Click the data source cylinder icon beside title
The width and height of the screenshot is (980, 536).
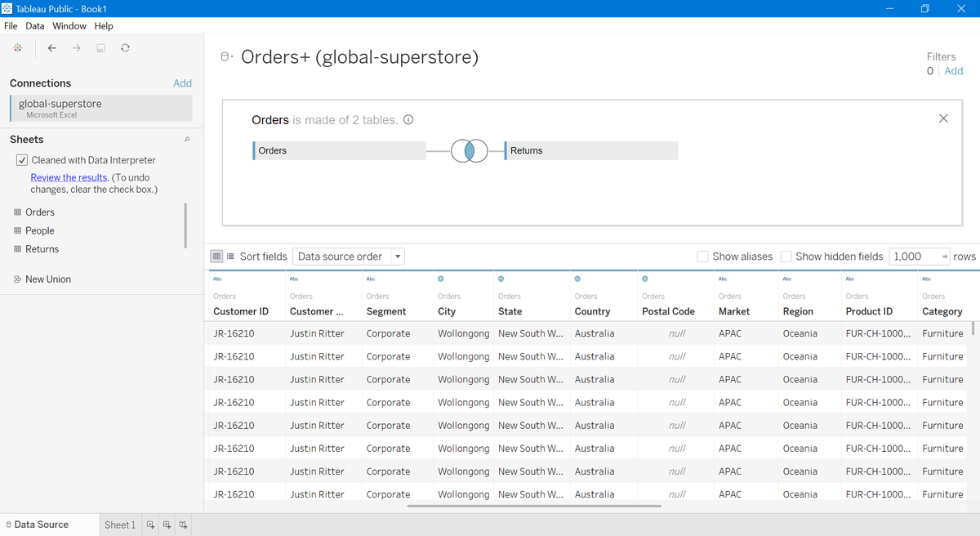point(226,57)
